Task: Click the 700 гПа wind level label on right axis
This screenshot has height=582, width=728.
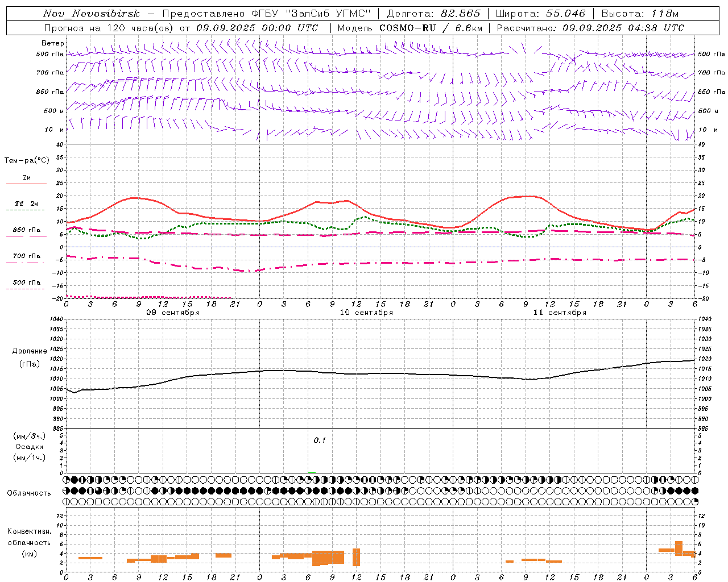Action: (x=712, y=73)
